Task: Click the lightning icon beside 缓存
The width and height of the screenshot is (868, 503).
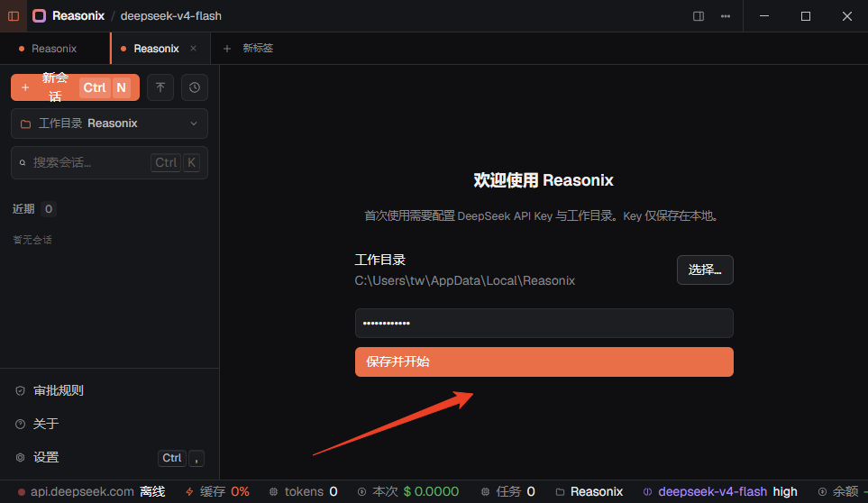Action: [189, 491]
